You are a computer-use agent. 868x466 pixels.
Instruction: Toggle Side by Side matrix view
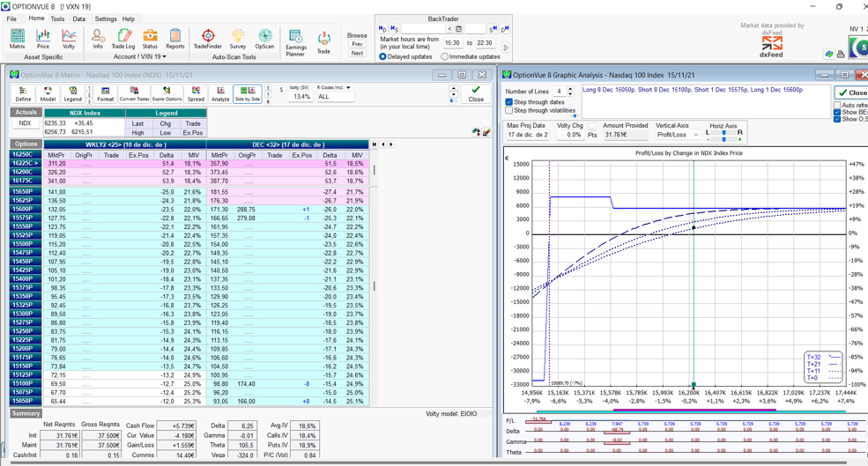pyautogui.click(x=248, y=93)
